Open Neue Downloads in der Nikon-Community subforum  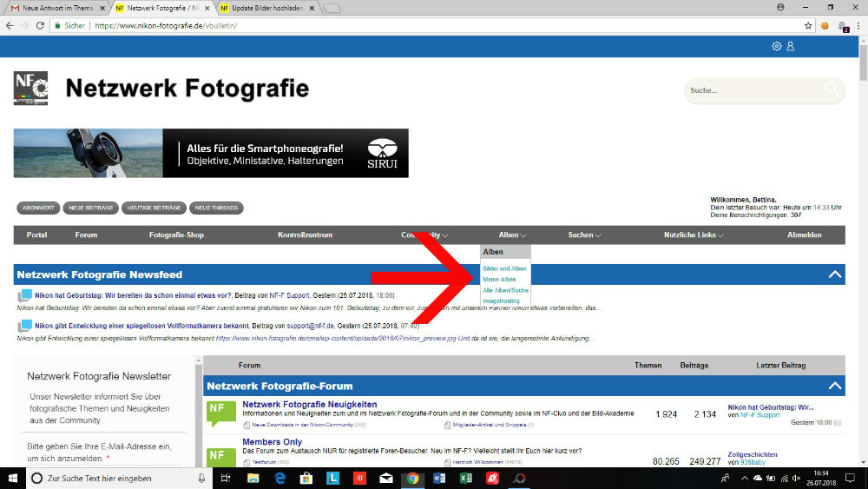point(302,426)
